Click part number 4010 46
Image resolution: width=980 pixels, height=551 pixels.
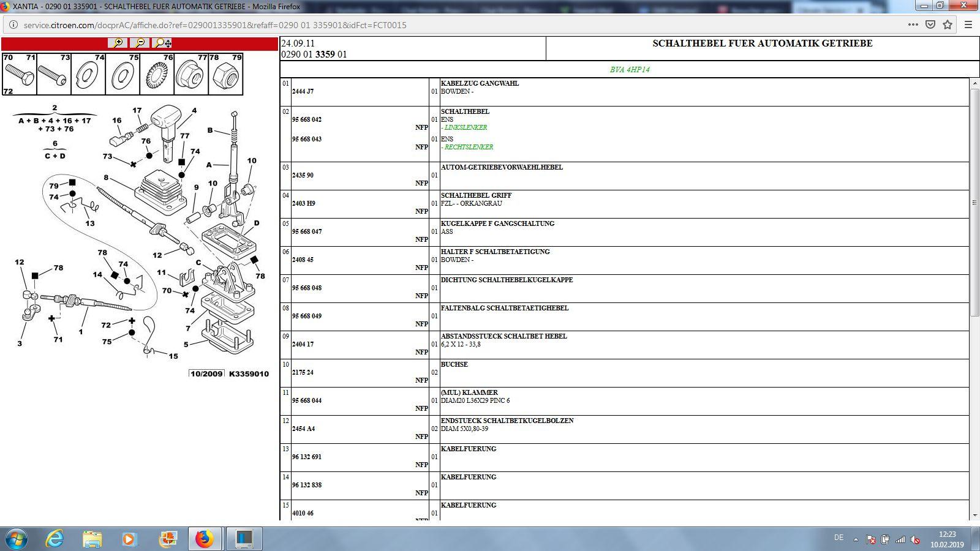[x=303, y=513]
